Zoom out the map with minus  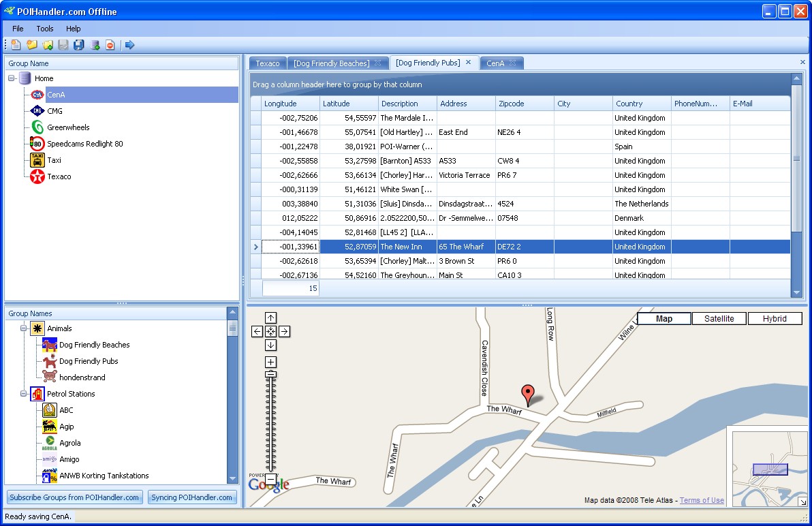tap(271, 479)
